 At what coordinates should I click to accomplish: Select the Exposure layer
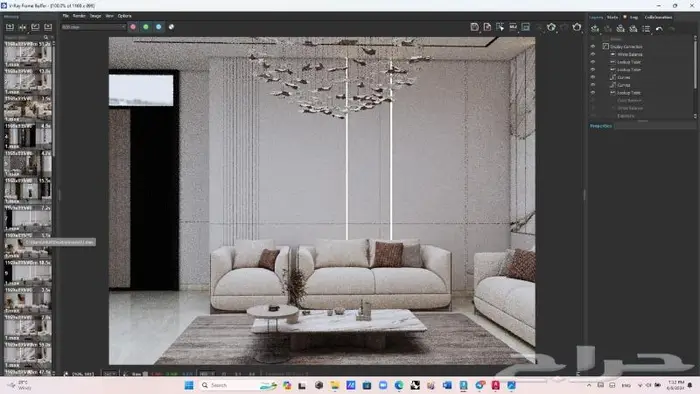(x=626, y=116)
